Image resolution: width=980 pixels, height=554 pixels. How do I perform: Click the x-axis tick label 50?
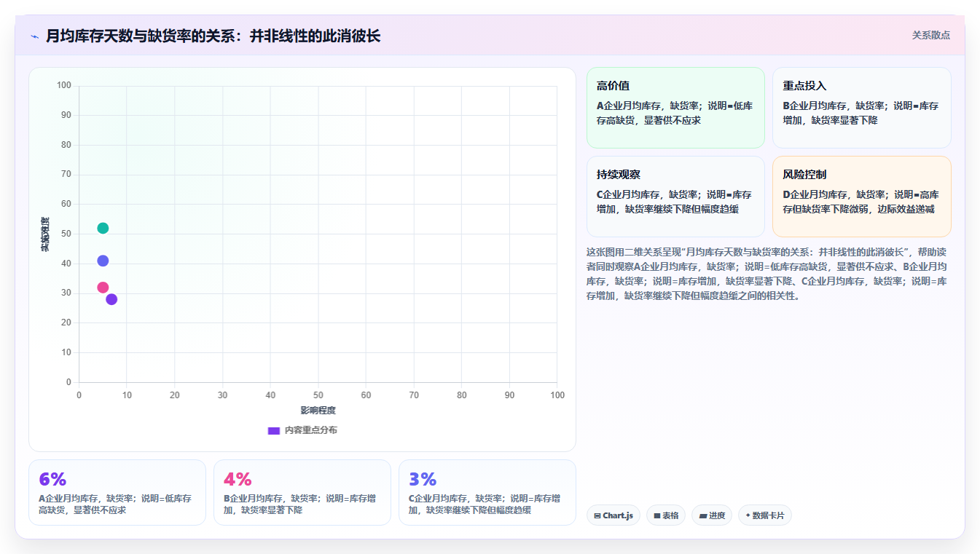click(x=318, y=395)
